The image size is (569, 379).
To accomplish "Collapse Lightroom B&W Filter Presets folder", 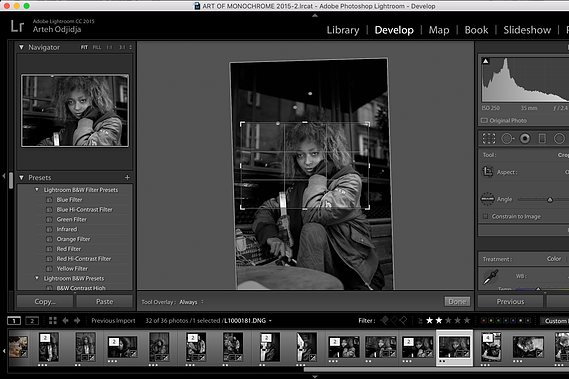I will tap(37, 190).
